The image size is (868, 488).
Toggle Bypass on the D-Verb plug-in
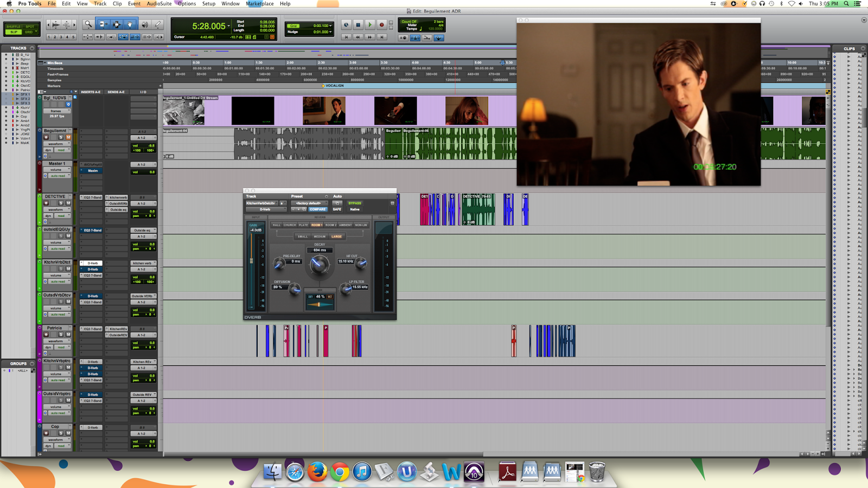pyautogui.click(x=354, y=203)
